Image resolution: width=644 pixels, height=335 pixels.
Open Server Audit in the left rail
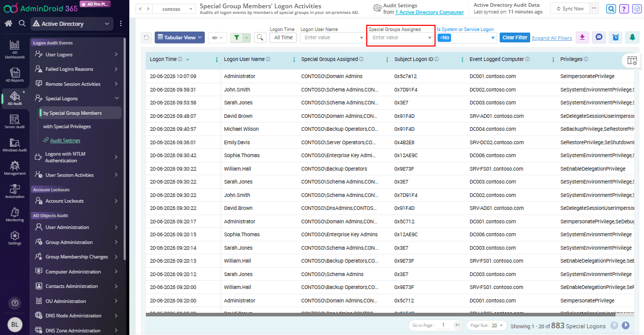(14, 121)
